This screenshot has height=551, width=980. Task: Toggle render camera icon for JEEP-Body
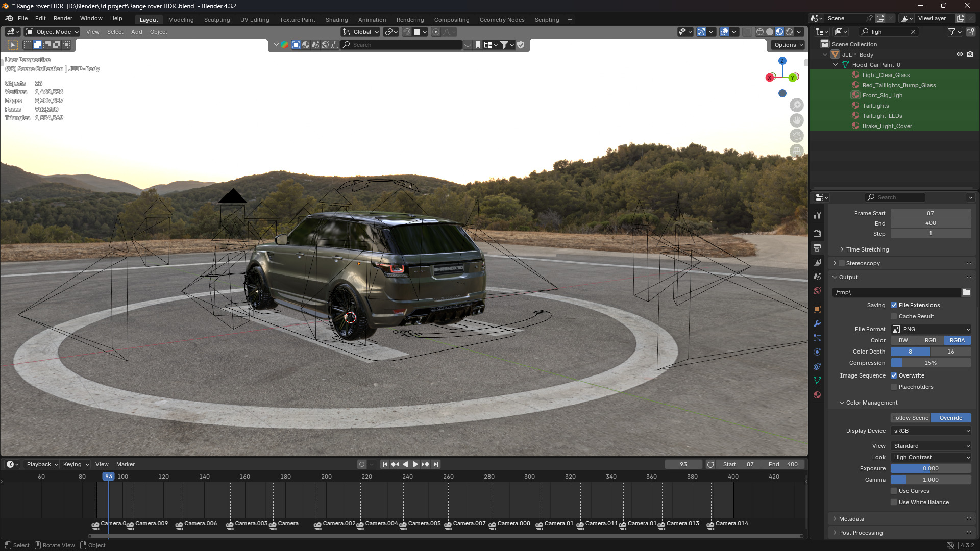[970, 55]
